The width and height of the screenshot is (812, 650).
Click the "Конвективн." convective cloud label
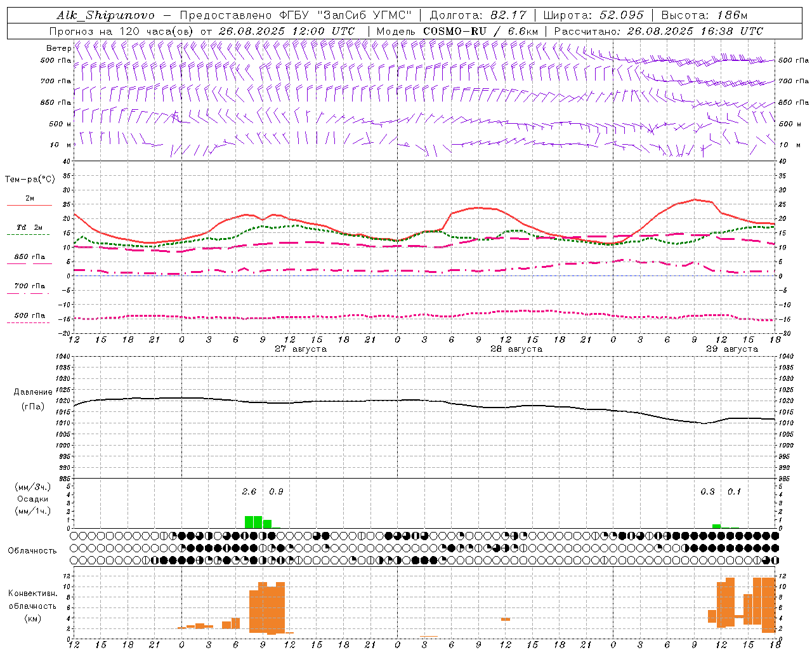click(x=32, y=594)
